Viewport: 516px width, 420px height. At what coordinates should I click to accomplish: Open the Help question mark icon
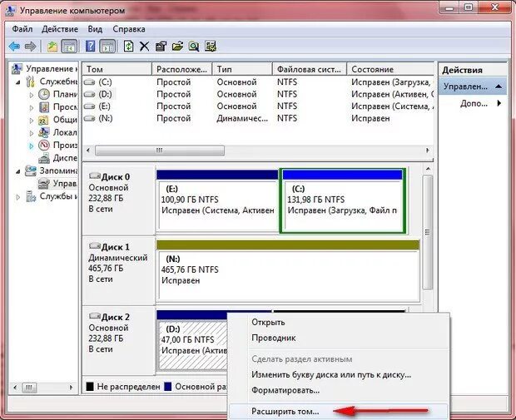[90, 47]
